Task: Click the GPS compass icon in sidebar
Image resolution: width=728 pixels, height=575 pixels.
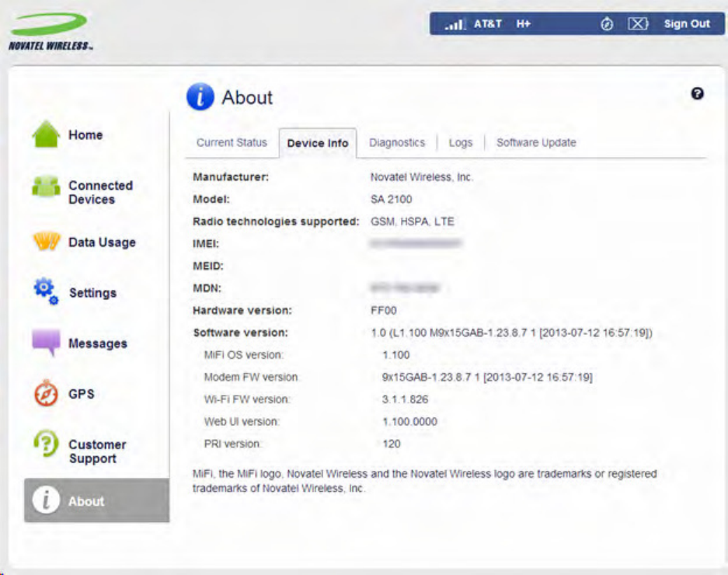Action: tap(46, 393)
